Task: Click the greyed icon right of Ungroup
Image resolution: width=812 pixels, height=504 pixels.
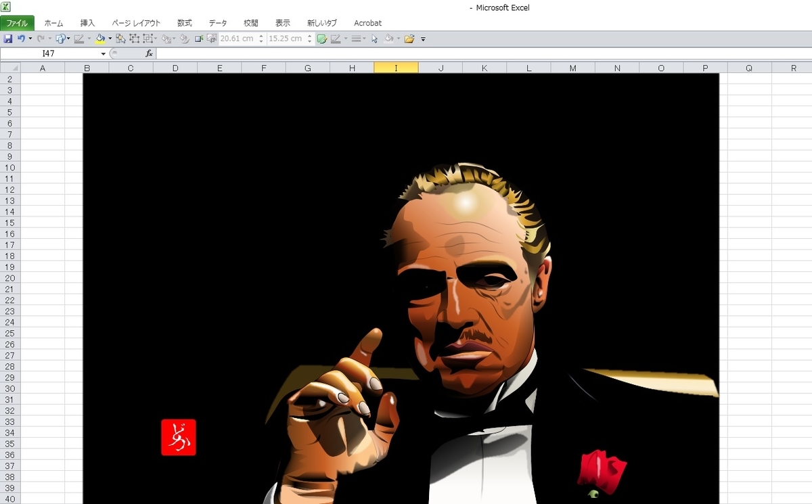Action: [166, 39]
